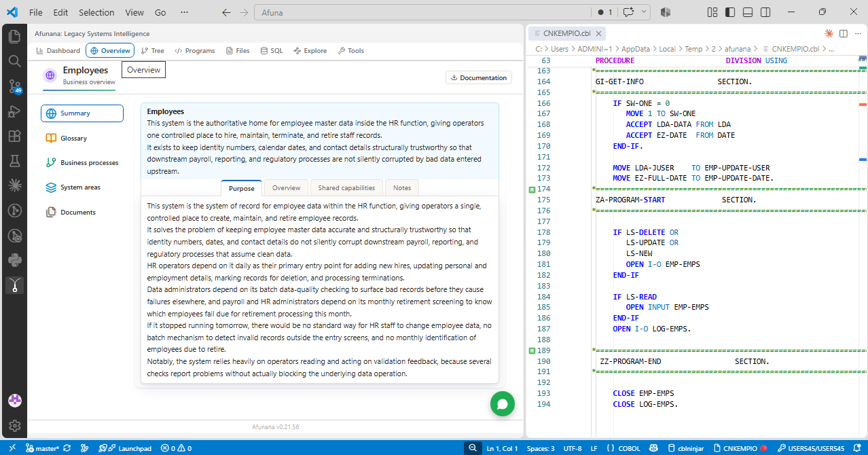
Task: Open the remote window indicator in status bar
Action: pyautogui.click(x=12, y=448)
